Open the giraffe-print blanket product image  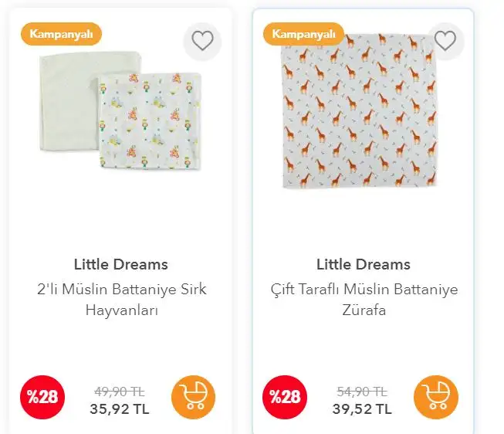[x=359, y=110]
